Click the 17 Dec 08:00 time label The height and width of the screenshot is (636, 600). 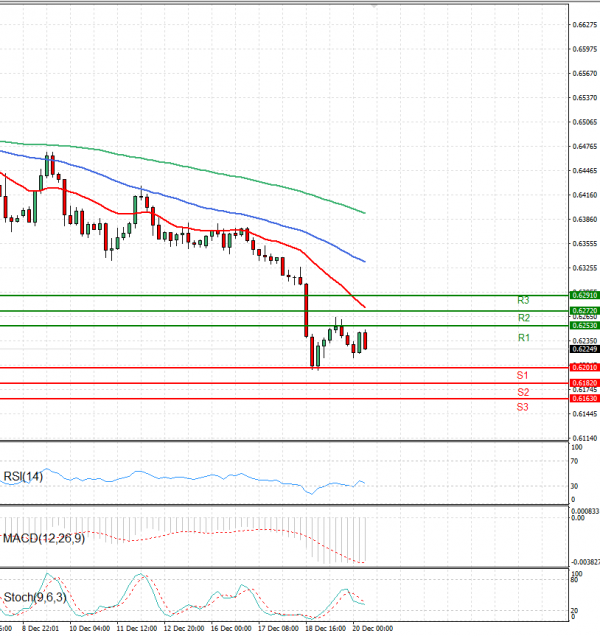click(x=278, y=628)
